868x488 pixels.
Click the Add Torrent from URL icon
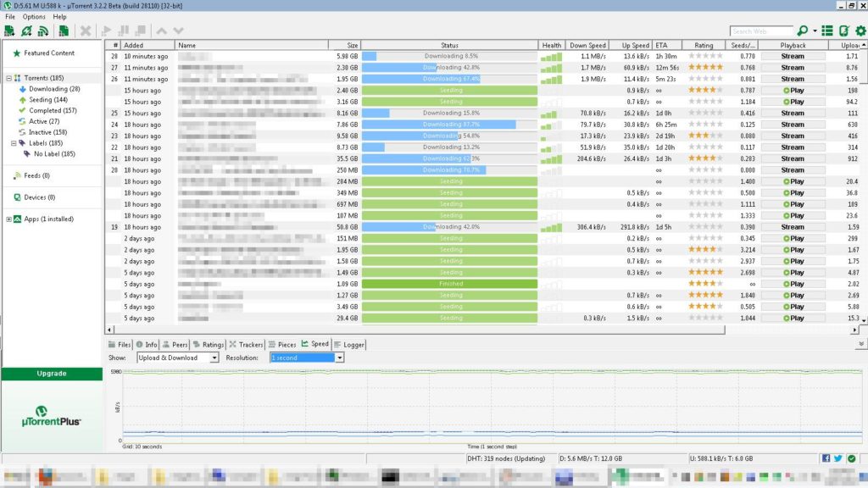pos(26,30)
